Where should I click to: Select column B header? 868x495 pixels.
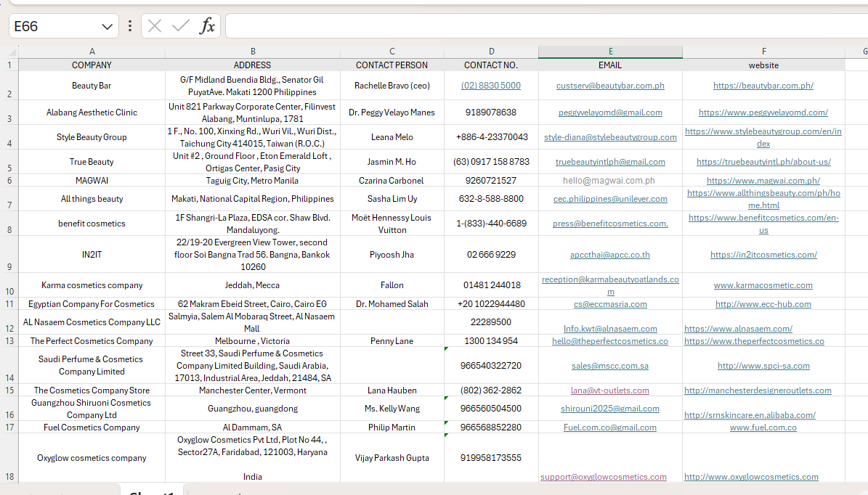point(253,52)
